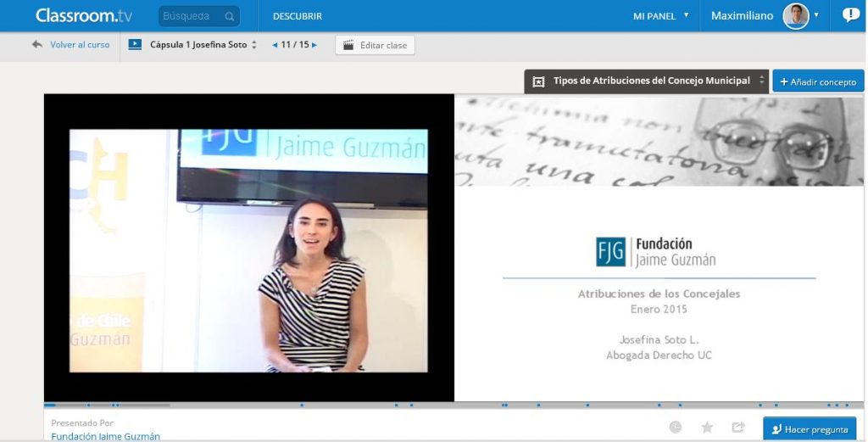Open the notifications speech bubble icon
The image size is (868, 442).
[x=850, y=15]
